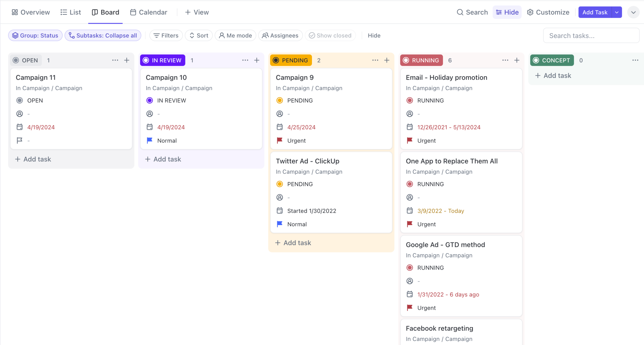Enable Show closed tasks
Image resolution: width=644 pixels, height=345 pixels.
click(330, 35)
